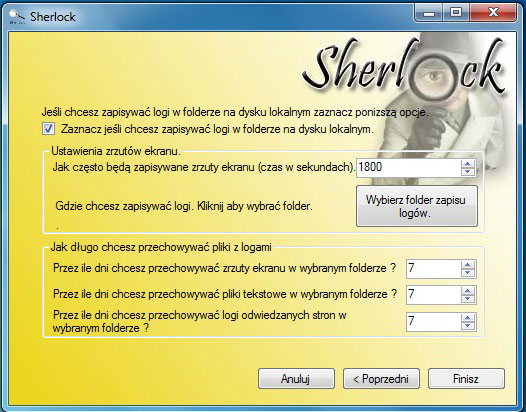Minimize the Sherlock window
Image resolution: width=526 pixels, height=412 pixels.
(429, 13)
